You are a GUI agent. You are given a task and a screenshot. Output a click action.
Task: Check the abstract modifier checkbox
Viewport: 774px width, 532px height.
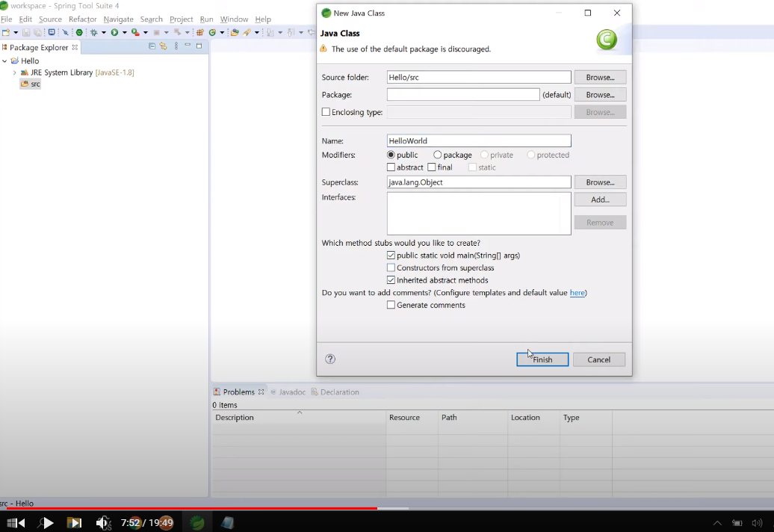click(391, 167)
